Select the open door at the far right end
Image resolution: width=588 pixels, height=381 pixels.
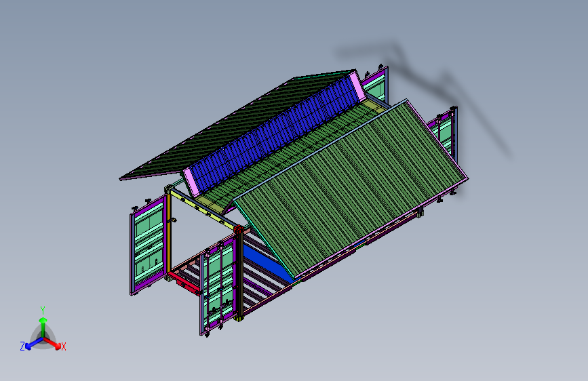pyautogui.click(x=444, y=135)
